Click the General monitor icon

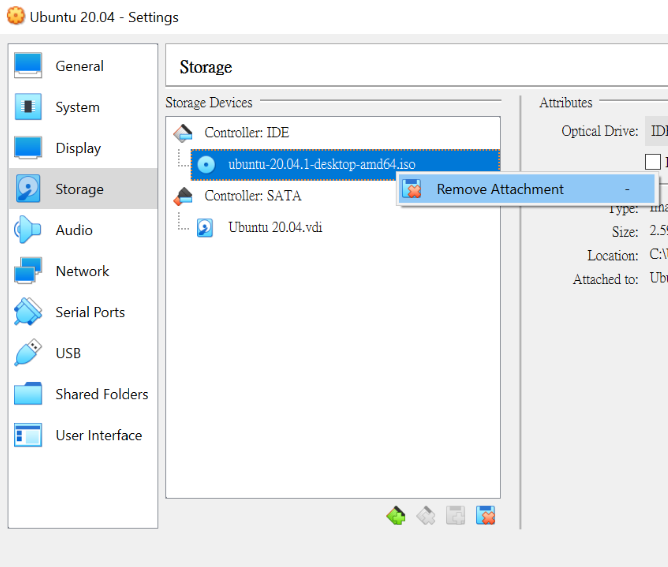(x=28, y=66)
